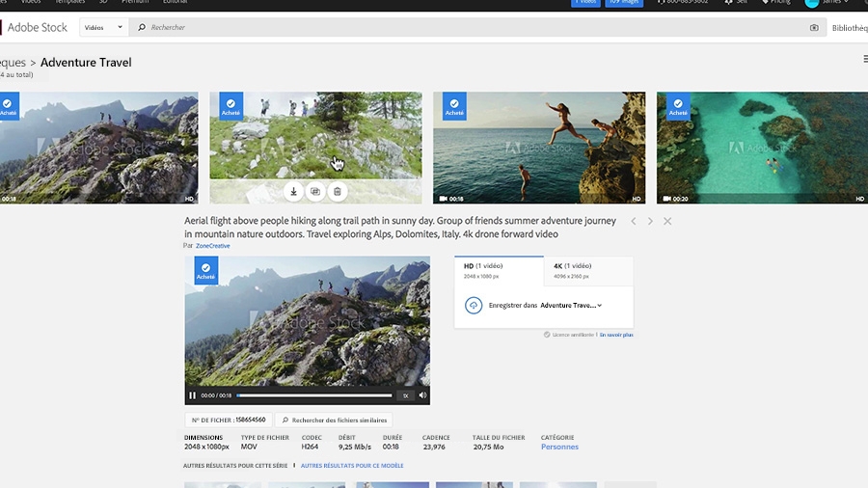The height and width of the screenshot is (488, 868).
Task: Open the ZoneCreative contributor link
Action: tap(213, 246)
